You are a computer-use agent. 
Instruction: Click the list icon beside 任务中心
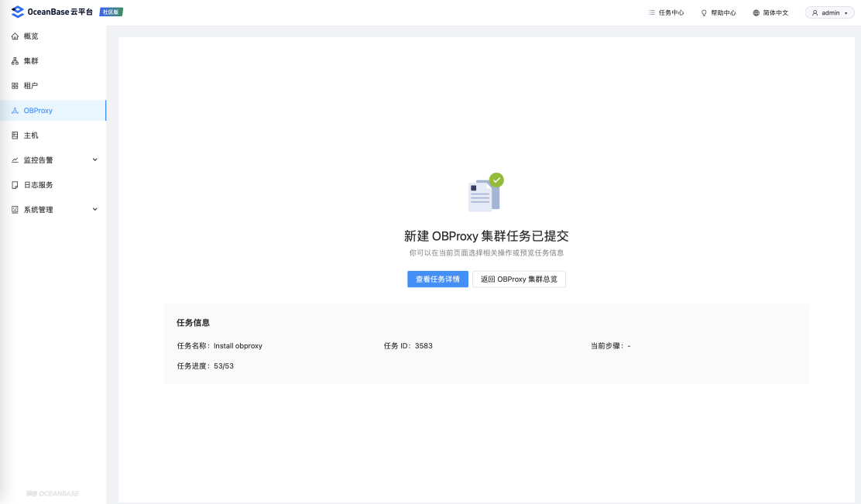tap(652, 12)
